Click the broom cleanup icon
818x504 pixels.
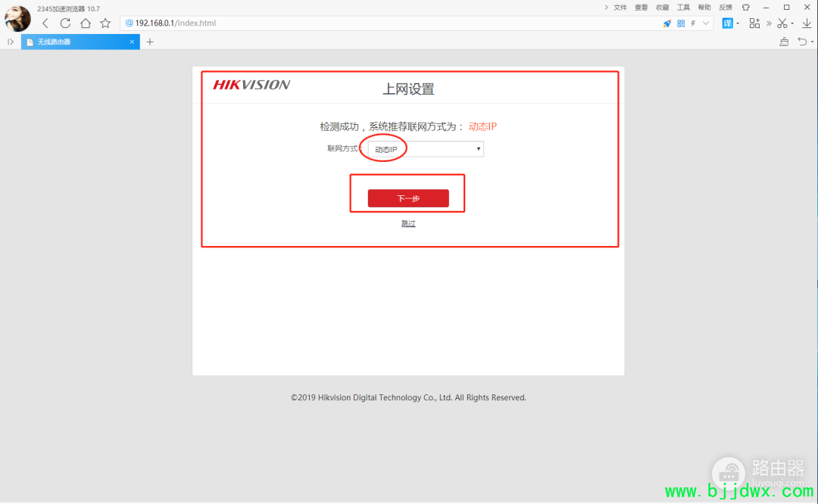tap(784, 42)
